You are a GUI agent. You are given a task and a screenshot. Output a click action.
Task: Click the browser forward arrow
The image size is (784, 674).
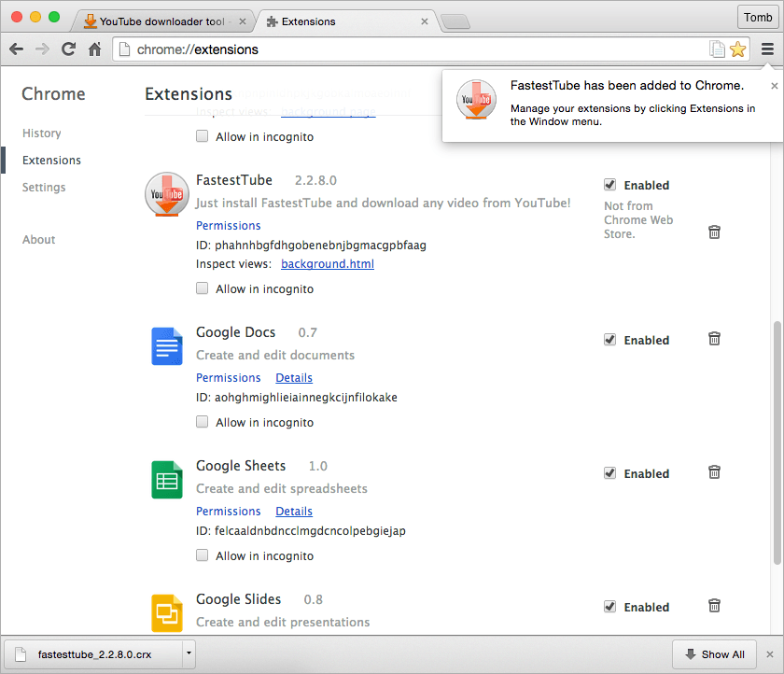[43, 49]
